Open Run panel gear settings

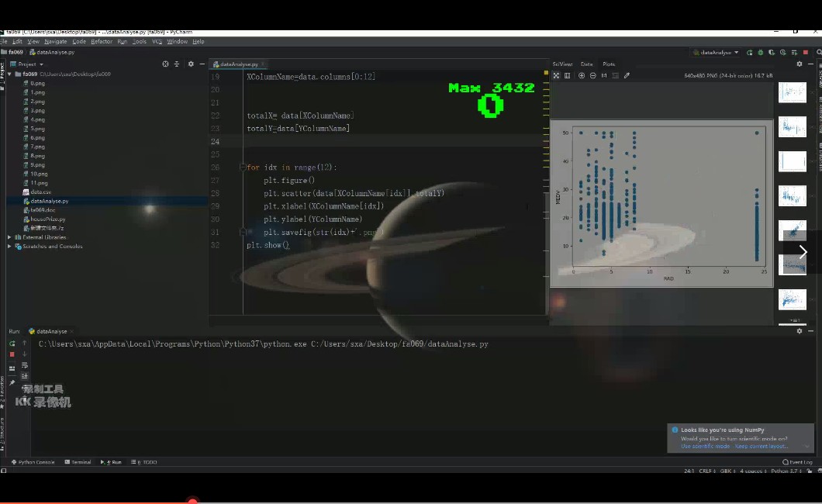coord(800,331)
